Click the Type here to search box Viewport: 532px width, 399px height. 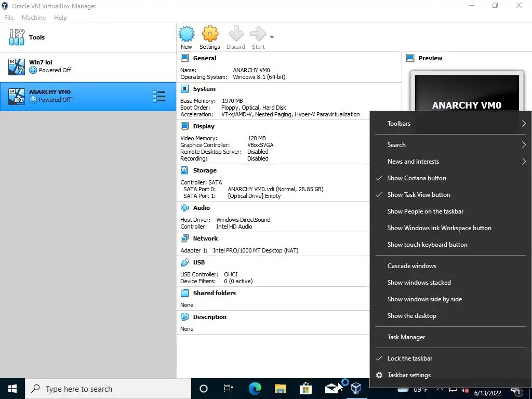coord(108,389)
